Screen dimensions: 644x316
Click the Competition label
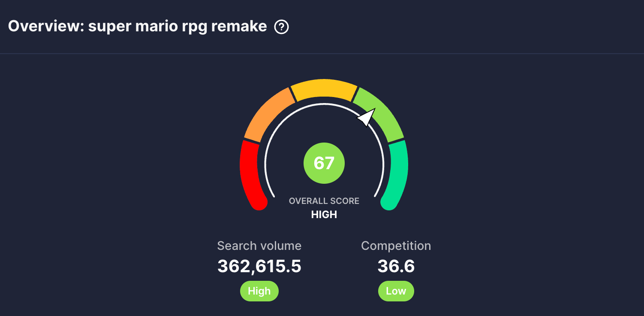pyautogui.click(x=396, y=246)
